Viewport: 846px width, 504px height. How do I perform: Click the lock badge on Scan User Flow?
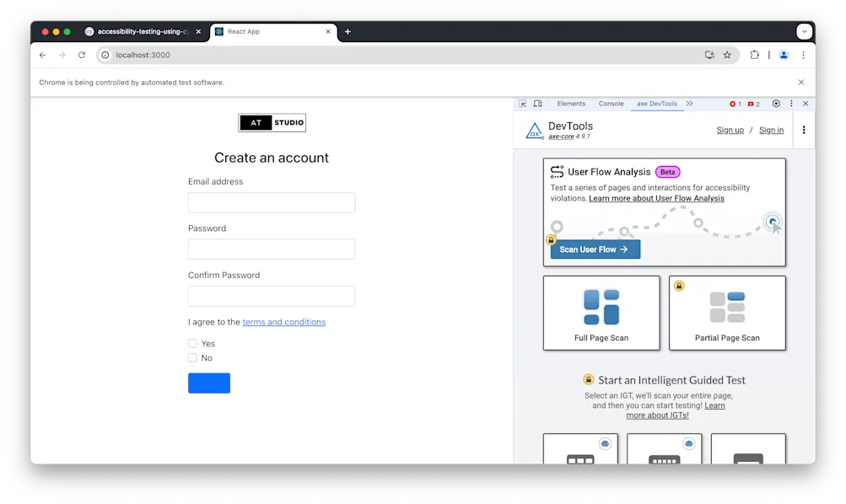[551, 240]
